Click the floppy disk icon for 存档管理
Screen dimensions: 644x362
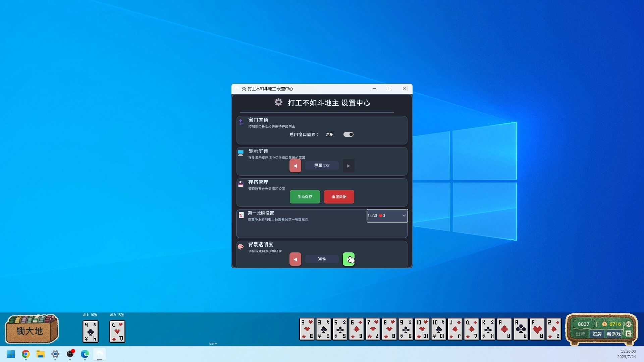(x=241, y=184)
